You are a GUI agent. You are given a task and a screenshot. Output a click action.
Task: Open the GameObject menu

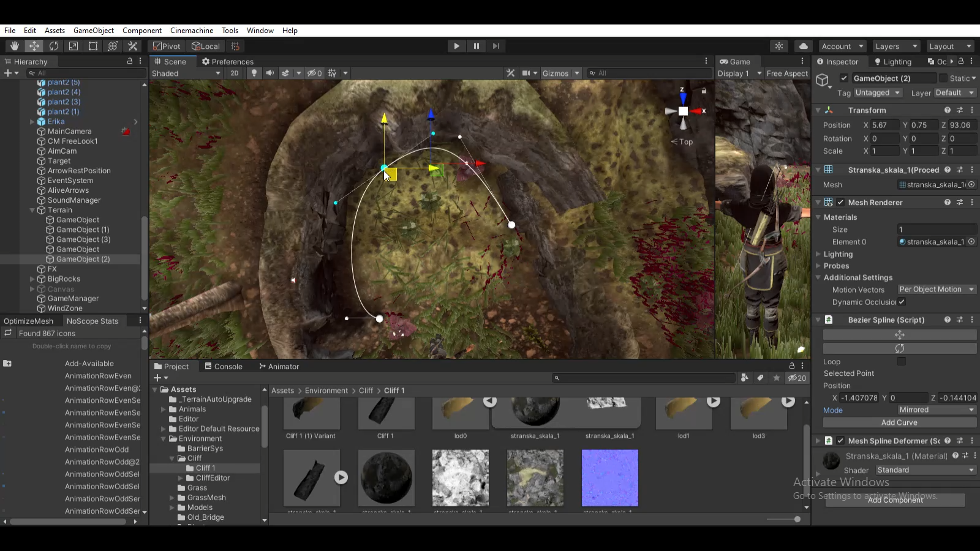point(93,30)
